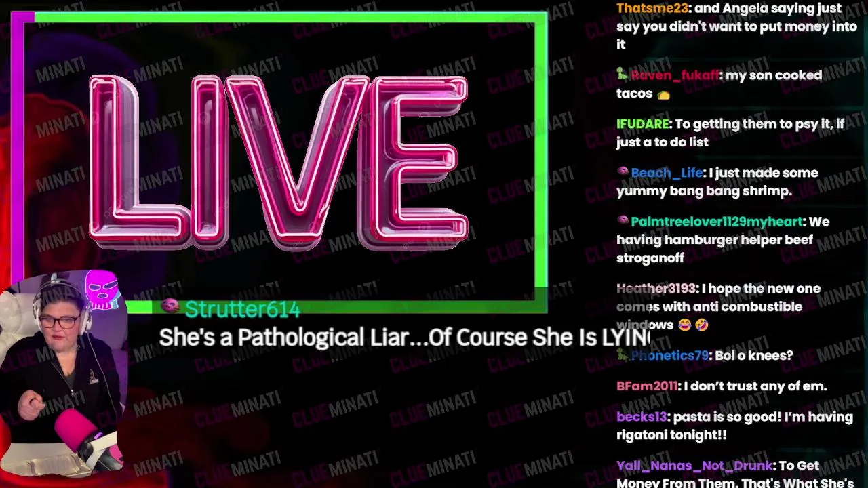Screen dimensions: 868x488
Task: Click the neon LIVE sign graphic
Action: click(279, 161)
